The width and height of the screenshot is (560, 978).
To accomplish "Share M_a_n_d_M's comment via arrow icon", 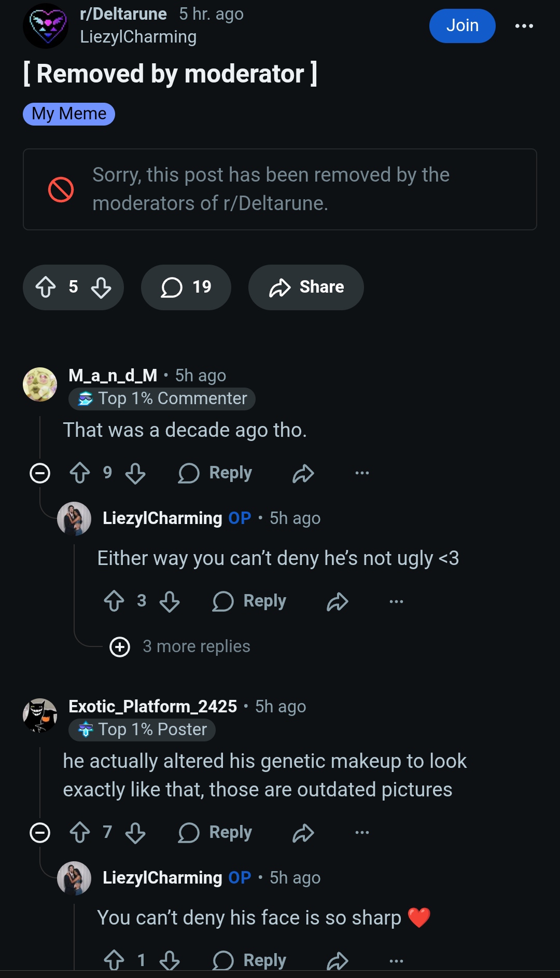I will click(303, 473).
